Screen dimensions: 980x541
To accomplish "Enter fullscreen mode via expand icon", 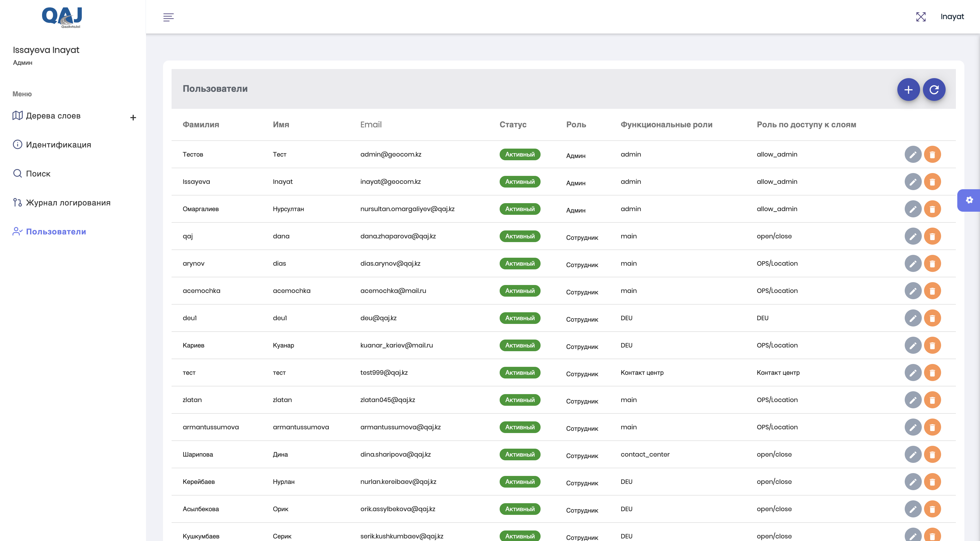I will point(921,17).
